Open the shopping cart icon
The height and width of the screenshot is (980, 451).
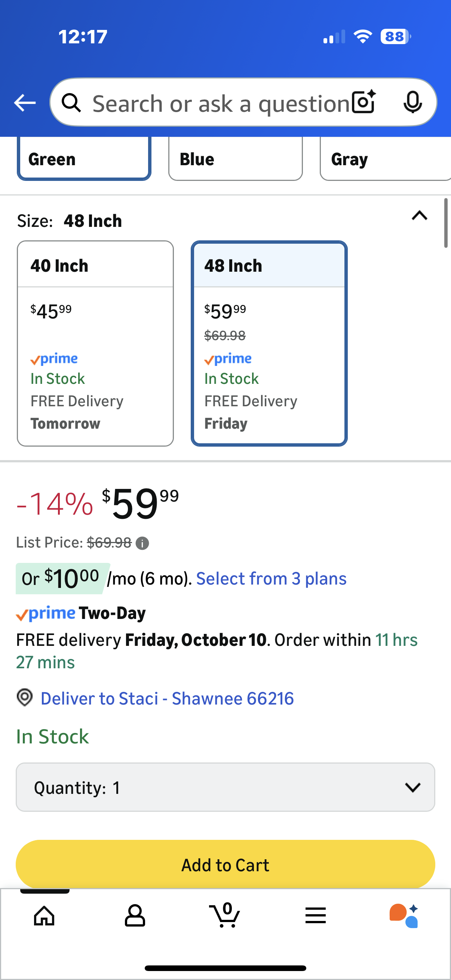[225, 915]
